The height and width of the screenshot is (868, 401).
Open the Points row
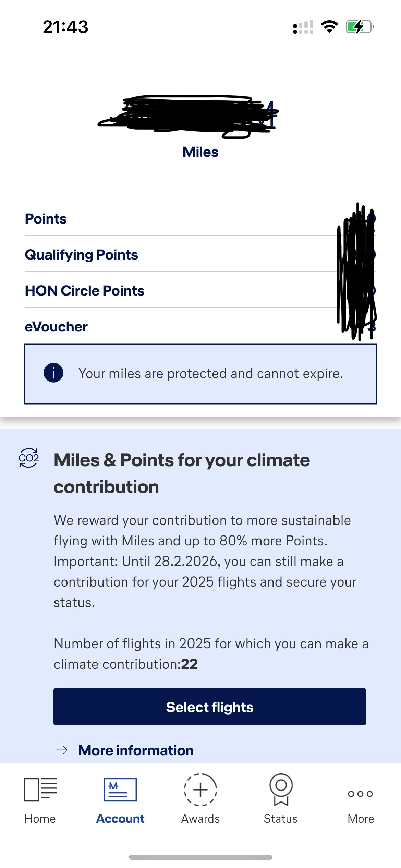point(46,219)
